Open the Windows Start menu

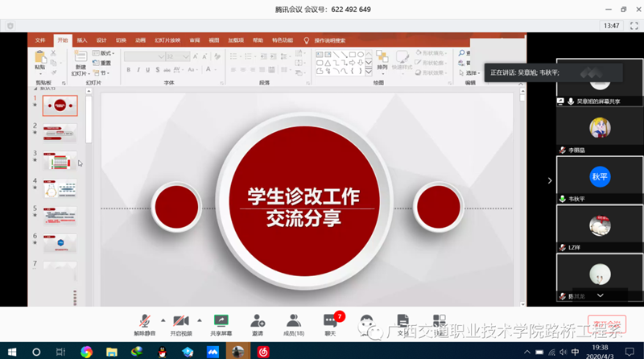(12, 352)
